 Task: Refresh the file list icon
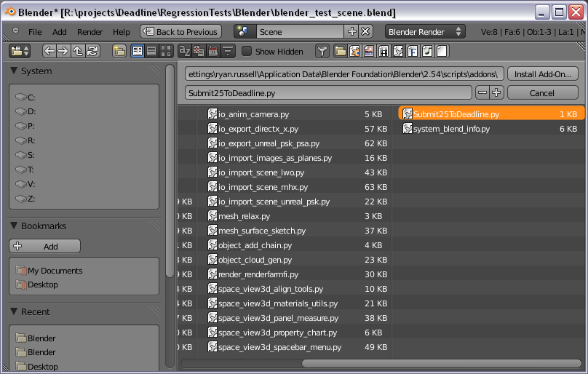pyautogui.click(x=92, y=51)
